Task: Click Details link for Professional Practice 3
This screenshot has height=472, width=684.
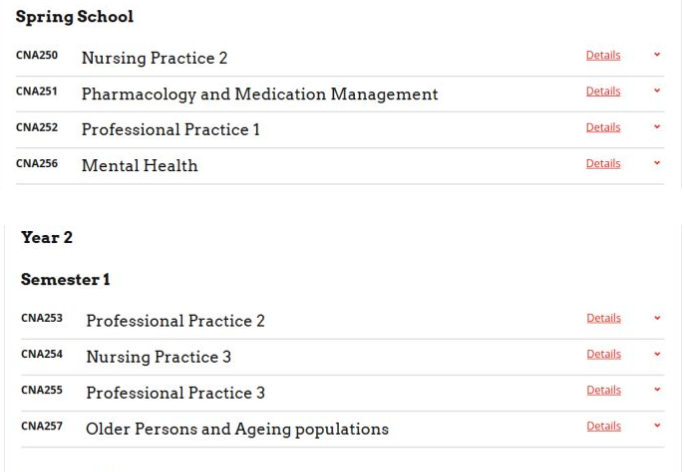Action: point(603,391)
